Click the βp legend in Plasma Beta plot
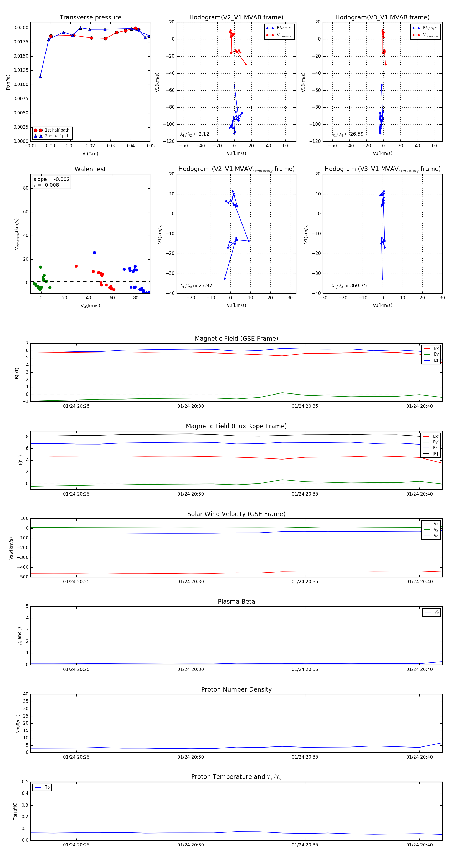This screenshot has width=473, height=868. click(x=431, y=612)
